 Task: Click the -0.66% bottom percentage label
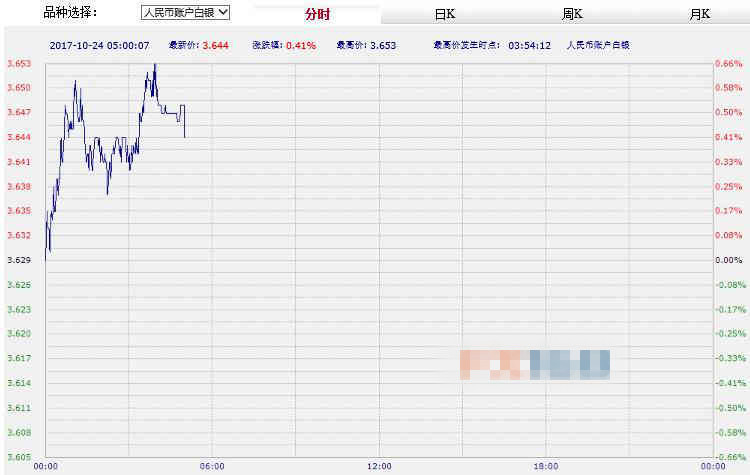(728, 457)
